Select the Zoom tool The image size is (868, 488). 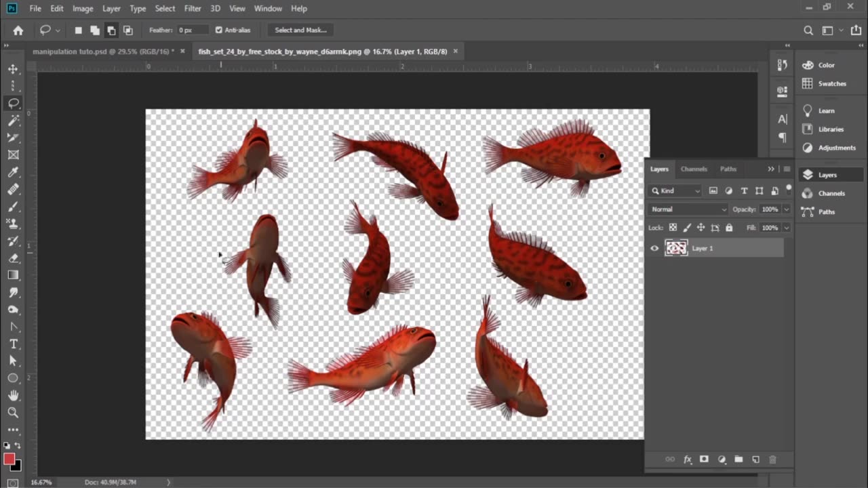(x=13, y=412)
